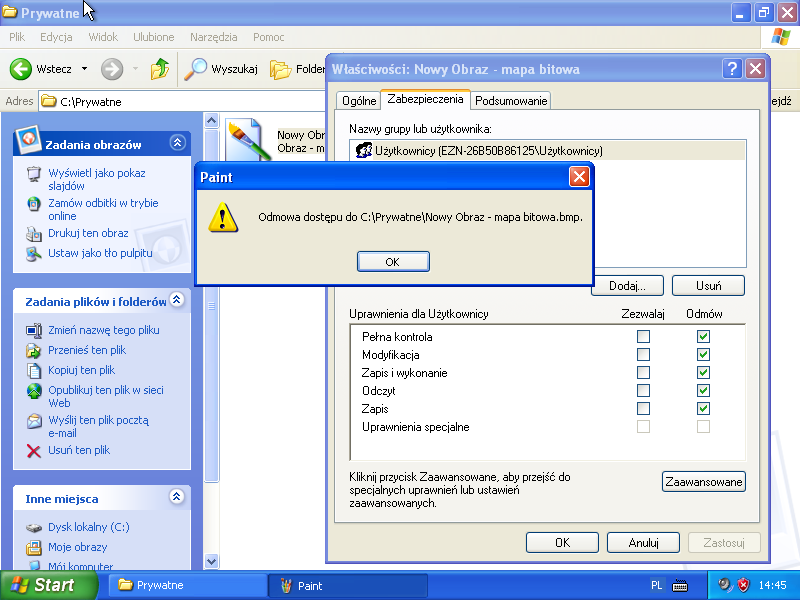Open the Back button history dropdown arrow
Image resolution: width=800 pixels, height=600 pixels.
[84, 69]
